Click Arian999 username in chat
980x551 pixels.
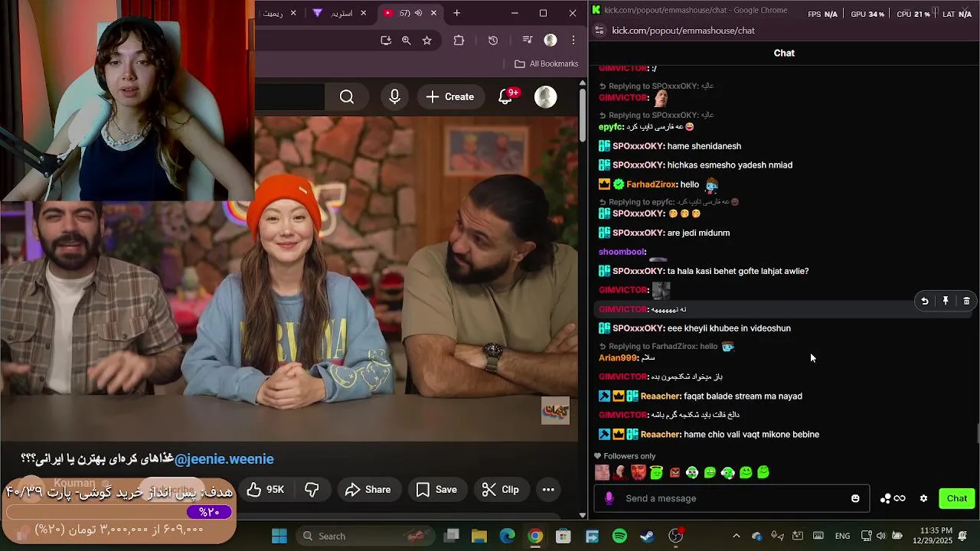click(x=617, y=358)
